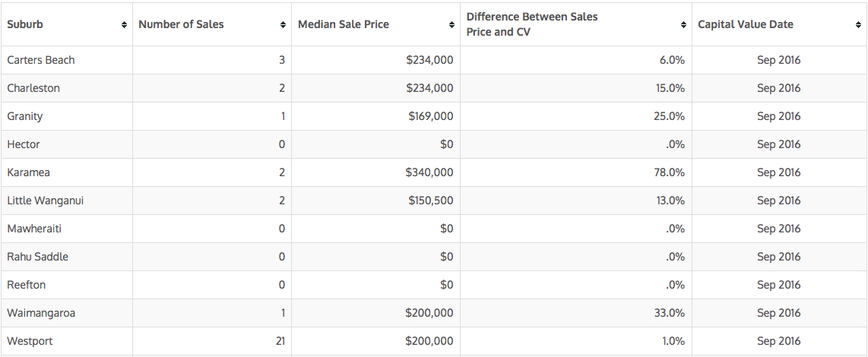Click the Capital Value Date header label
This screenshot has height=357, width=868.
tap(746, 24)
